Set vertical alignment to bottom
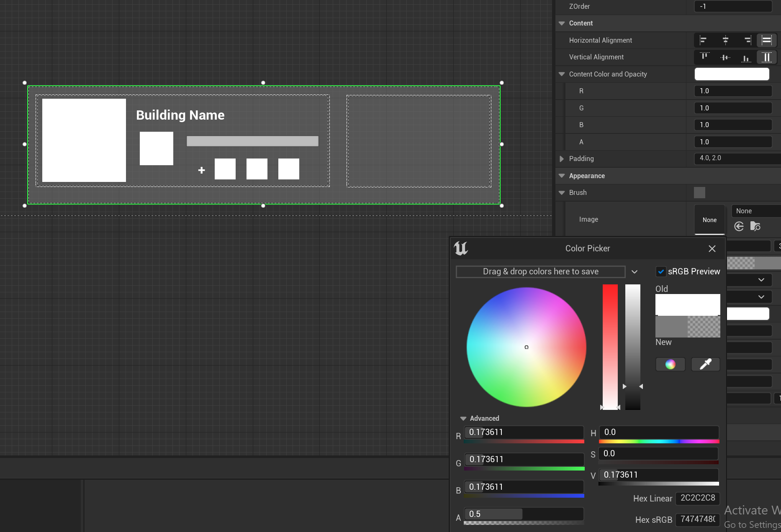Screen dimensions: 781x532 [746, 57]
